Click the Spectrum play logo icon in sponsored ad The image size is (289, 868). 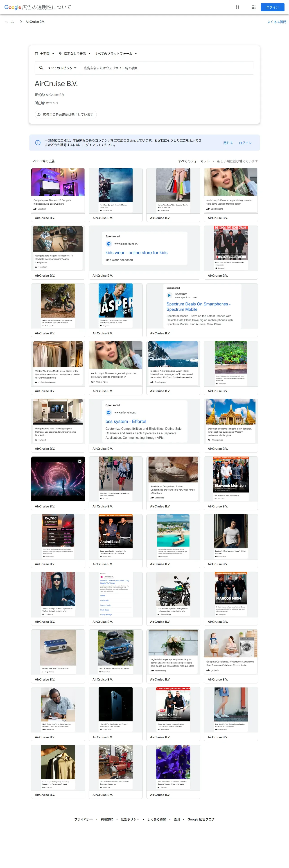click(x=169, y=295)
